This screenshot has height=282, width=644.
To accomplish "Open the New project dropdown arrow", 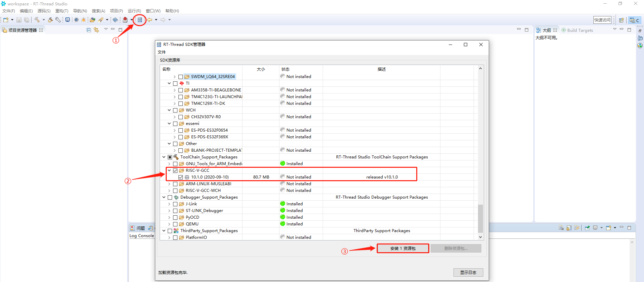I will point(12,20).
